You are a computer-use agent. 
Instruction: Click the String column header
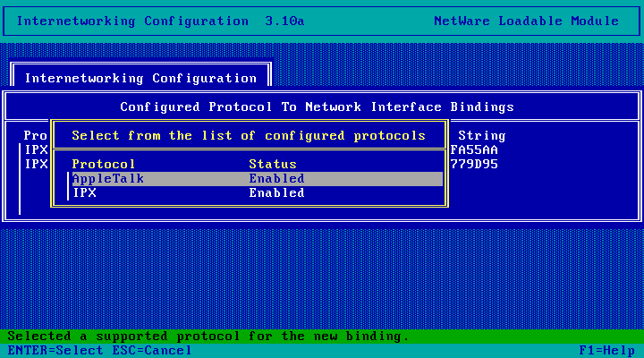pos(482,136)
